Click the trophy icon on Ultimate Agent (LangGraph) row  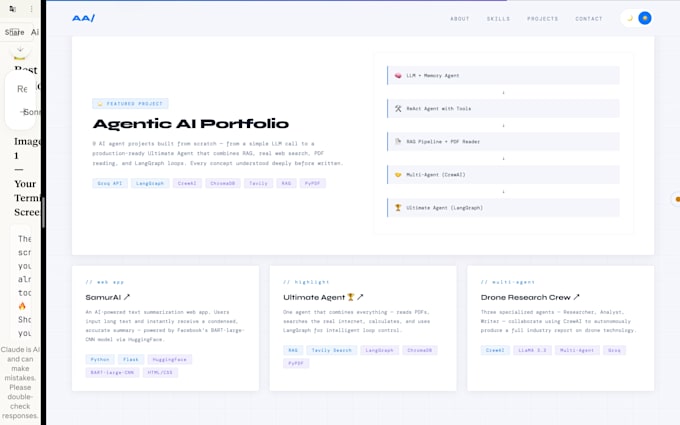coord(398,208)
